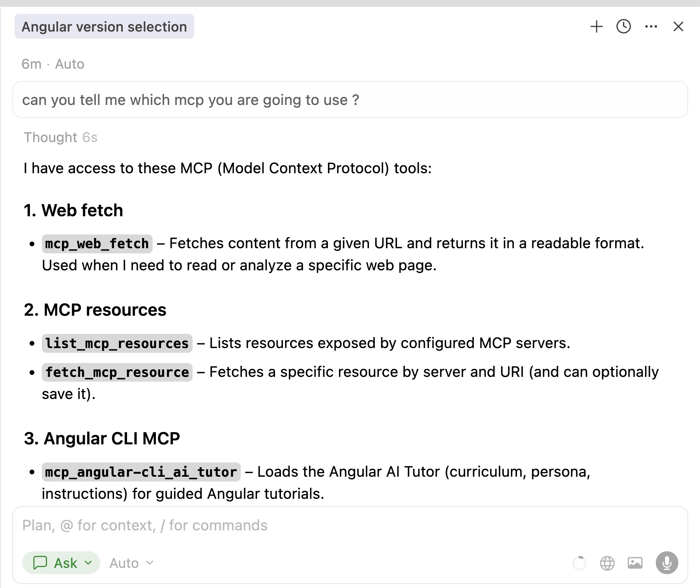Open more options with the ellipsis icon
The width and height of the screenshot is (700, 588).
(x=650, y=26)
